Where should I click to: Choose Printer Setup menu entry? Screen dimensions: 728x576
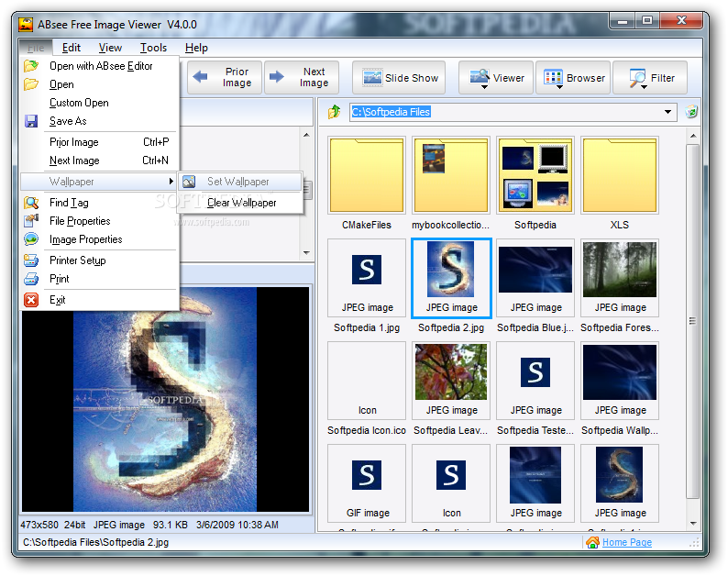point(100,260)
